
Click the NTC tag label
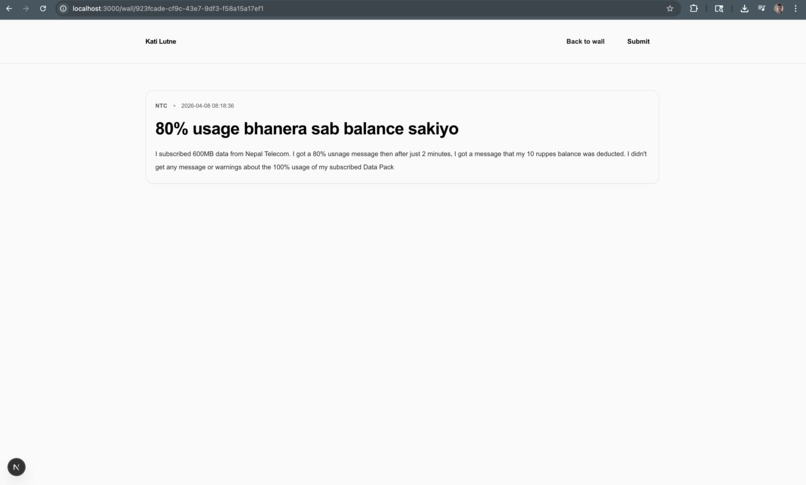coord(161,106)
